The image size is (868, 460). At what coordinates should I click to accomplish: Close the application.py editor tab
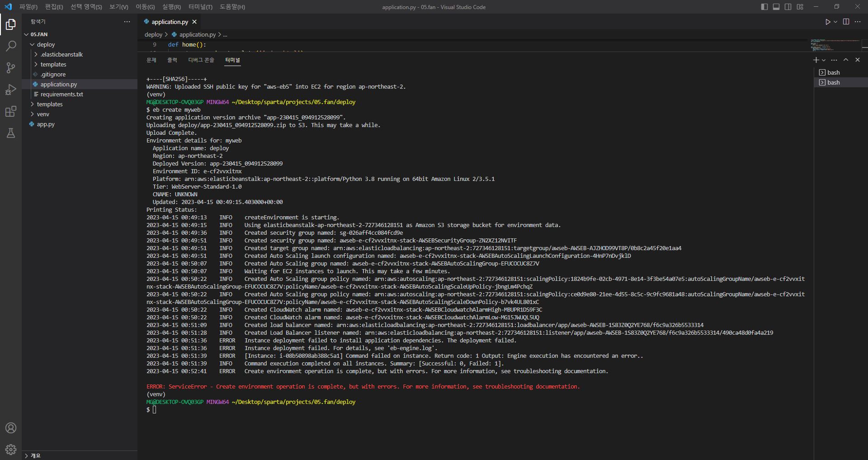coord(194,22)
